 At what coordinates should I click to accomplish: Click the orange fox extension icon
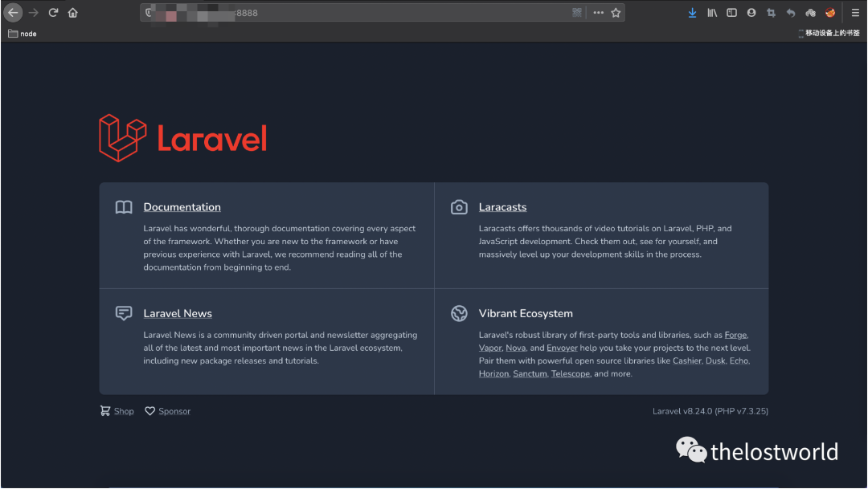pyautogui.click(x=830, y=13)
